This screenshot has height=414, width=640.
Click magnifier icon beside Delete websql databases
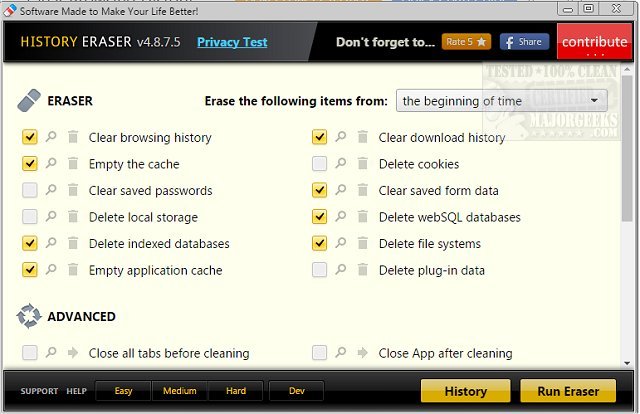[342, 217]
